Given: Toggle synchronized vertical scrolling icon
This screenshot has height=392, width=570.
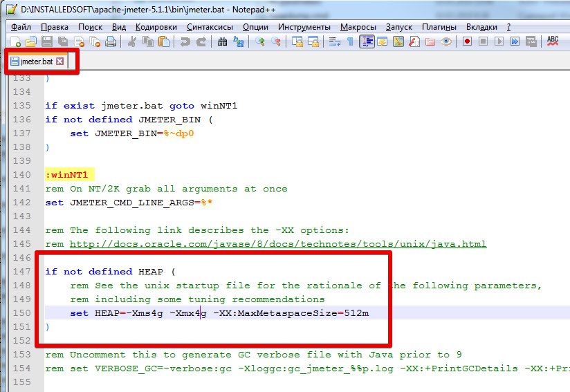Looking at the screenshot, I should (x=297, y=41).
